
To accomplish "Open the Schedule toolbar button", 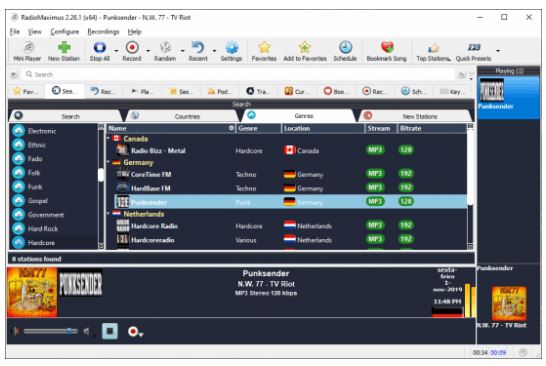I will (x=345, y=51).
